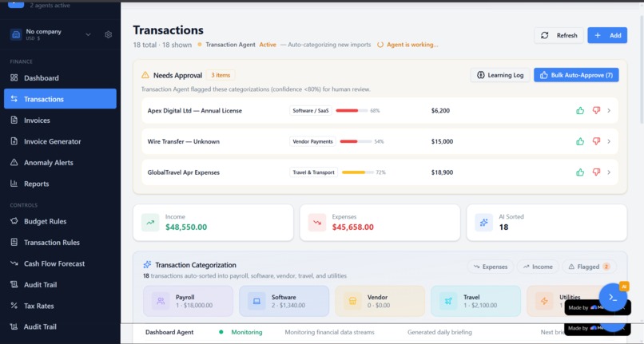The width and height of the screenshot is (644, 344).
Task: Click the Monitoring status label
Action: 246,332
